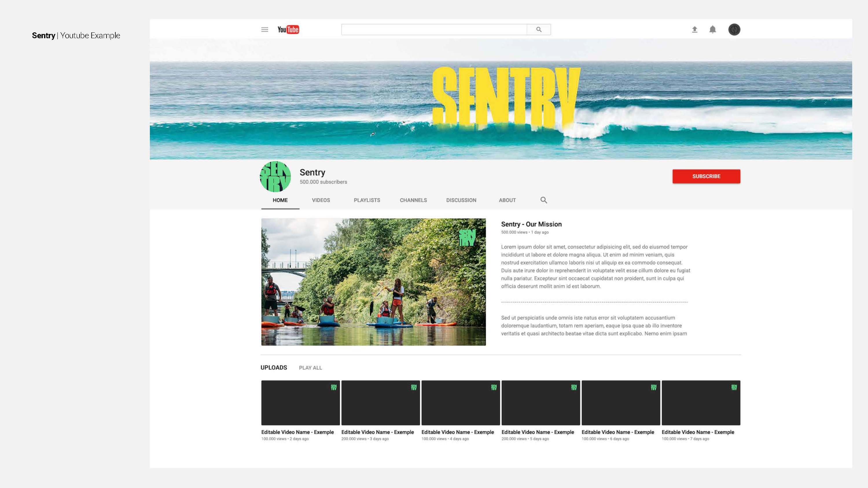
Task: Click '100.000 views · 2 days ago' text
Action: click(x=285, y=439)
